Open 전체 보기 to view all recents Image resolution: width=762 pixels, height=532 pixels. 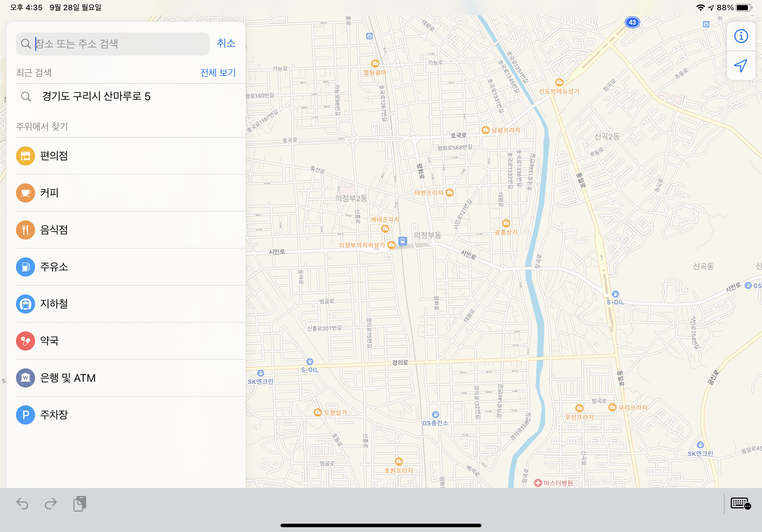point(218,73)
